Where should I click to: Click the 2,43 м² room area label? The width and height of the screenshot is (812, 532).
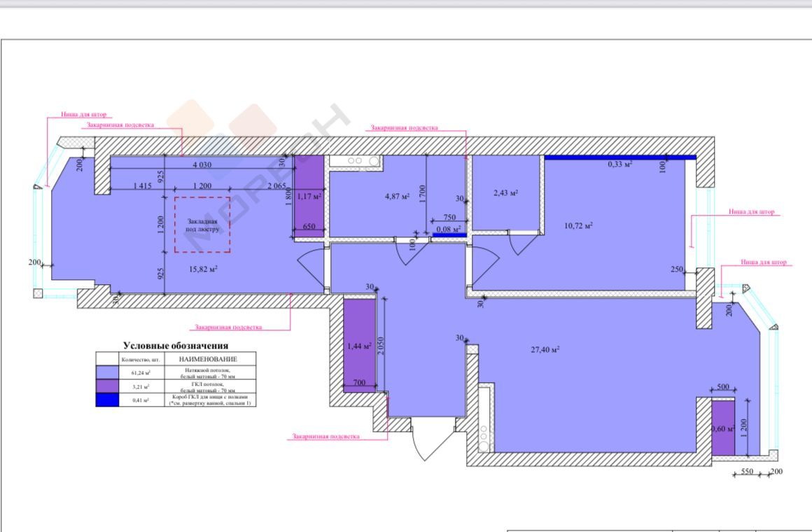tap(505, 192)
